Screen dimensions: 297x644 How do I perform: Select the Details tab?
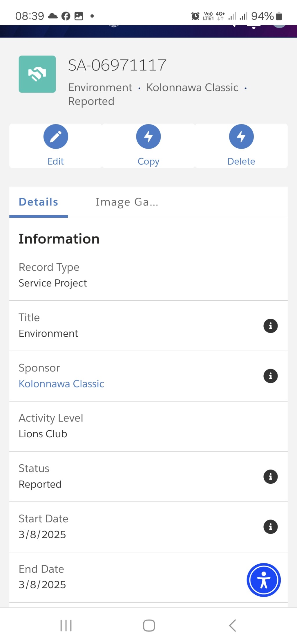[39, 202]
